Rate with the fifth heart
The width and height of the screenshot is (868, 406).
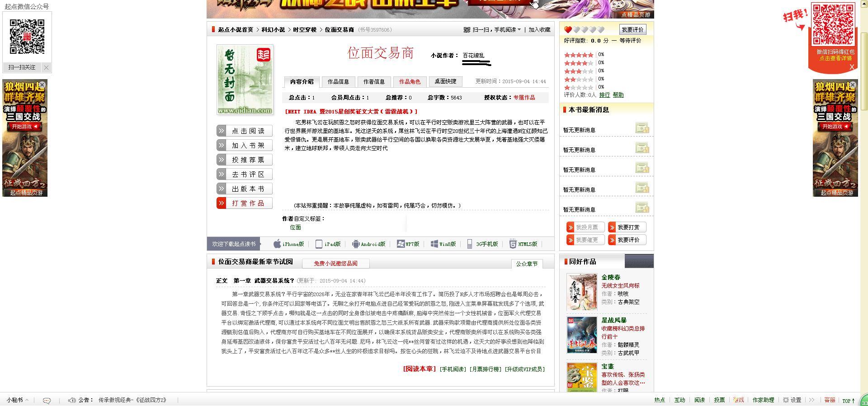[x=601, y=30]
